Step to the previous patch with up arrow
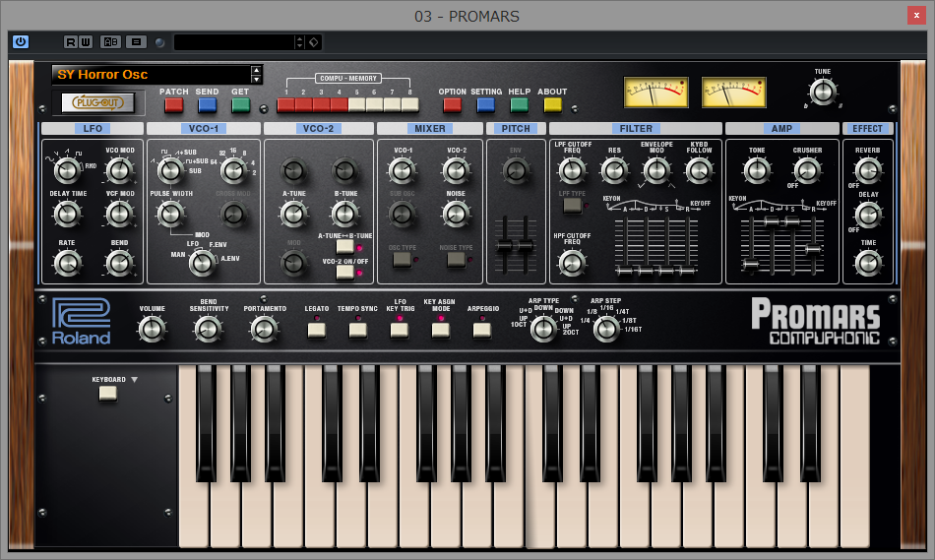This screenshot has height=560, width=935. (257, 71)
